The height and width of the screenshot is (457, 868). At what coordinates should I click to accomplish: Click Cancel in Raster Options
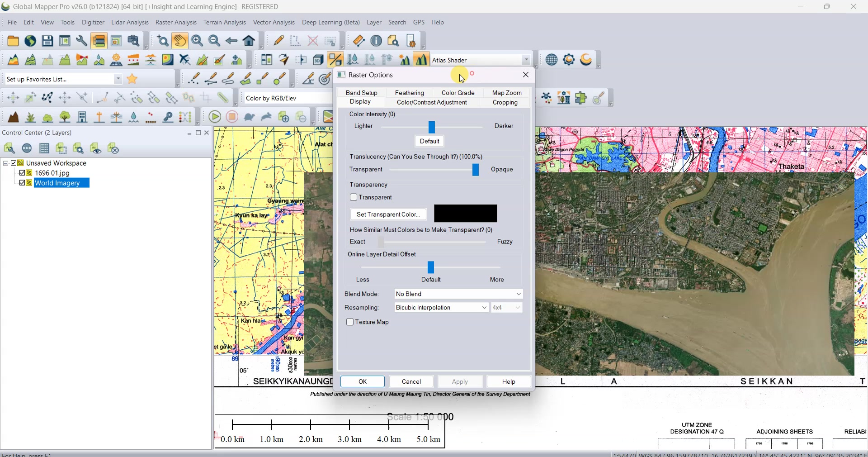coord(411,382)
